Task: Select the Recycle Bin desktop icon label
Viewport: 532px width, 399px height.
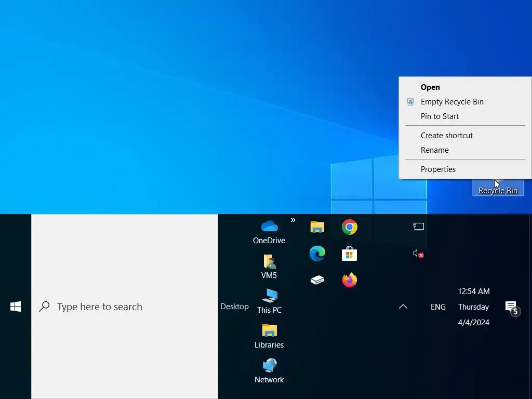Action: click(498, 191)
